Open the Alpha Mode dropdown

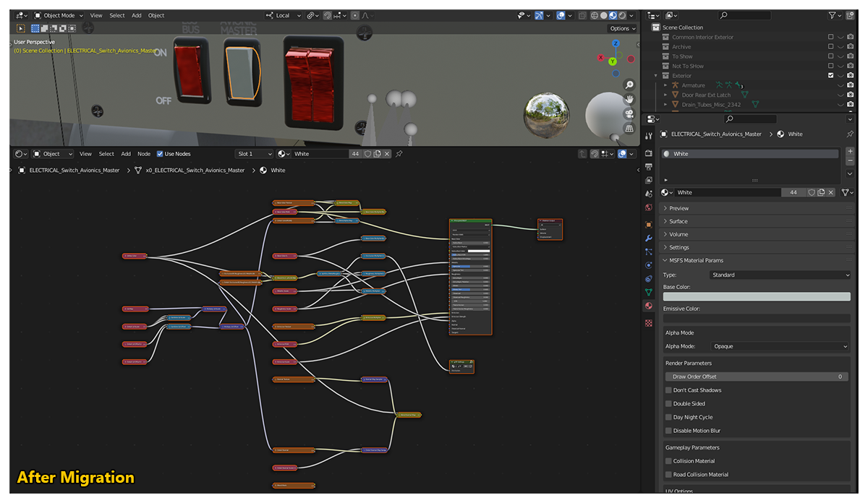pos(780,346)
